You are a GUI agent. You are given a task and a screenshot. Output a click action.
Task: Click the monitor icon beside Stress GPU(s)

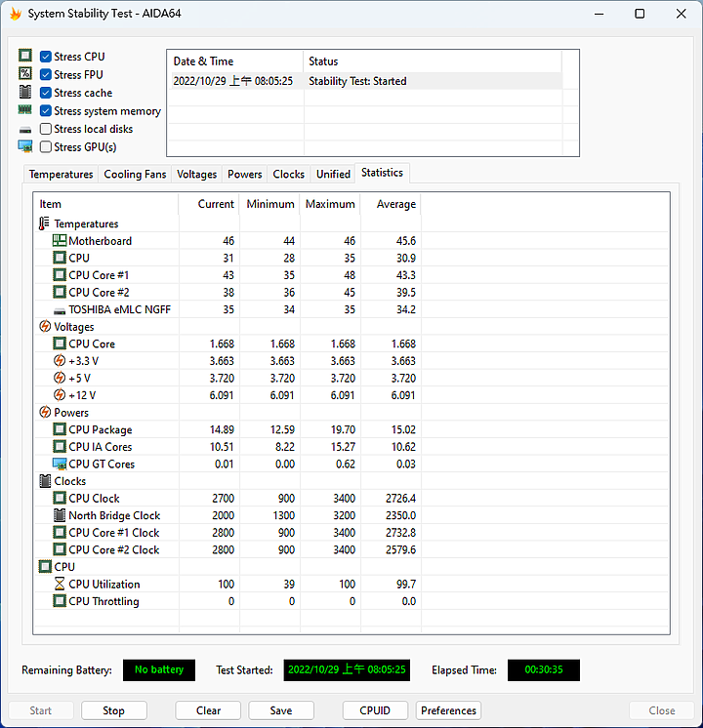click(x=25, y=146)
